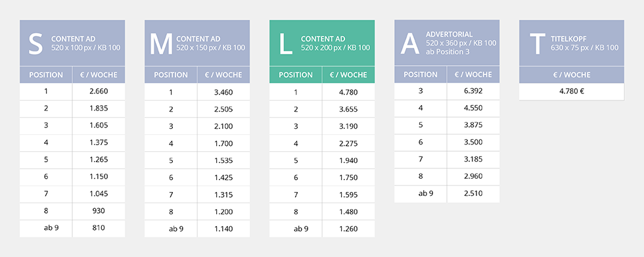This screenshot has height=257, width=644.
Task: Click the large S letter icon
Action: [x=35, y=44]
